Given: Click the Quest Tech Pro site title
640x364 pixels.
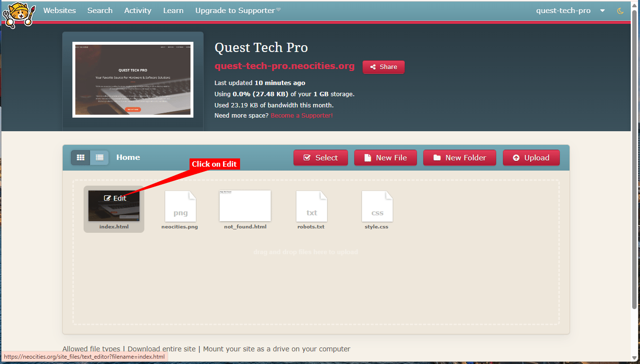Looking at the screenshot, I should (261, 48).
